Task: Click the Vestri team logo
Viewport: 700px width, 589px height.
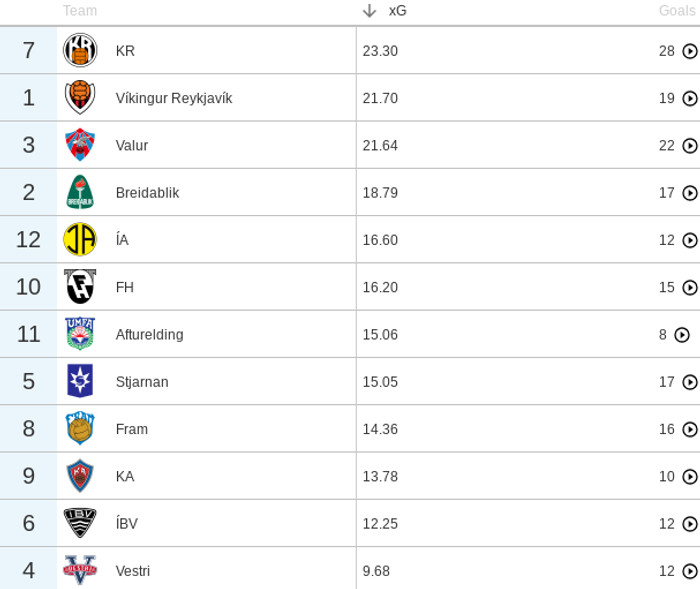Action: pyautogui.click(x=80, y=571)
